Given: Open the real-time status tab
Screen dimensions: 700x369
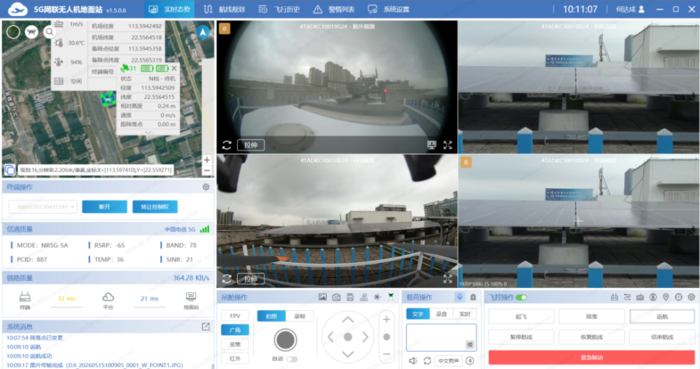Looking at the screenshot, I should coord(169,9).
